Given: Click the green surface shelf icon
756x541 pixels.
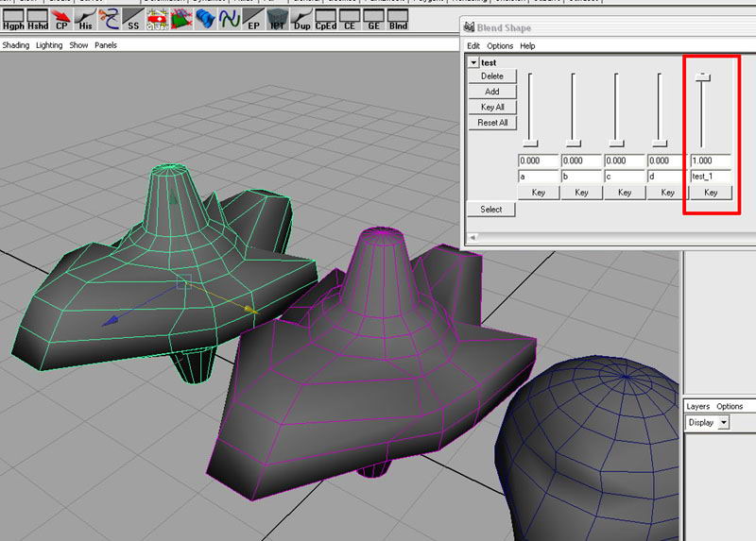Looking at the screenshot, I should tap(181, 19).
